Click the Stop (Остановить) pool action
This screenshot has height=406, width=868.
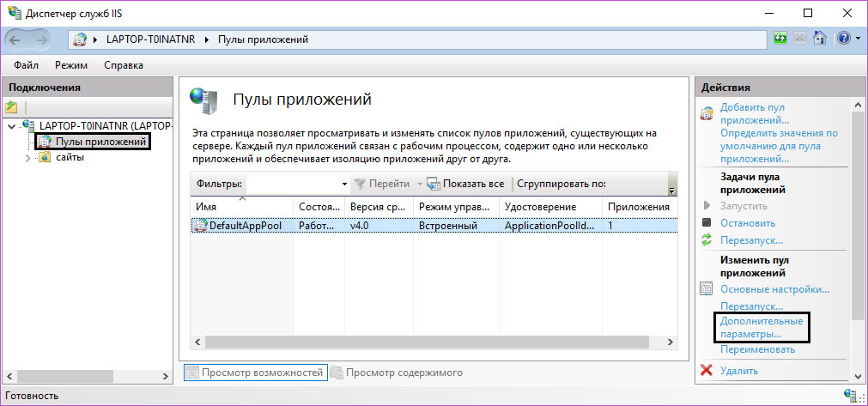748,223
